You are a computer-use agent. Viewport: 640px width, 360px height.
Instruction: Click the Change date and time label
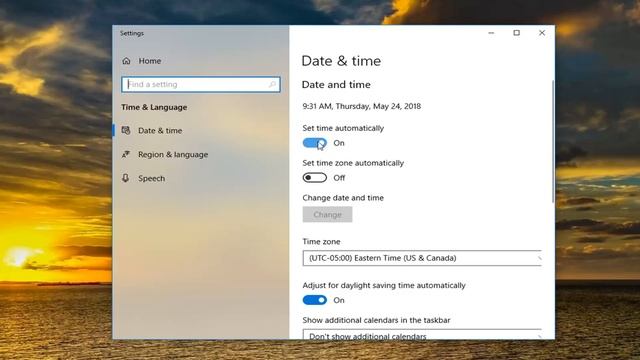[343, 198]
